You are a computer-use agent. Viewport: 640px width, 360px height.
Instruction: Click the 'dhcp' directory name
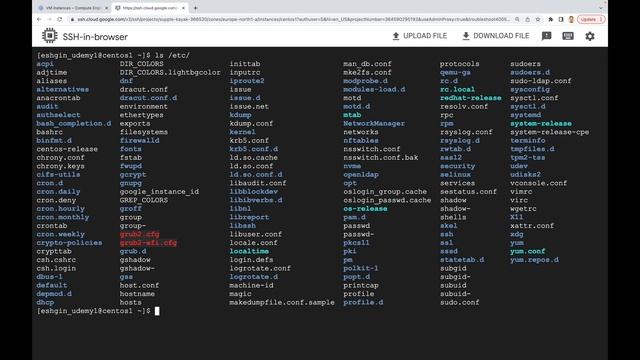click(x=45, y=302)
